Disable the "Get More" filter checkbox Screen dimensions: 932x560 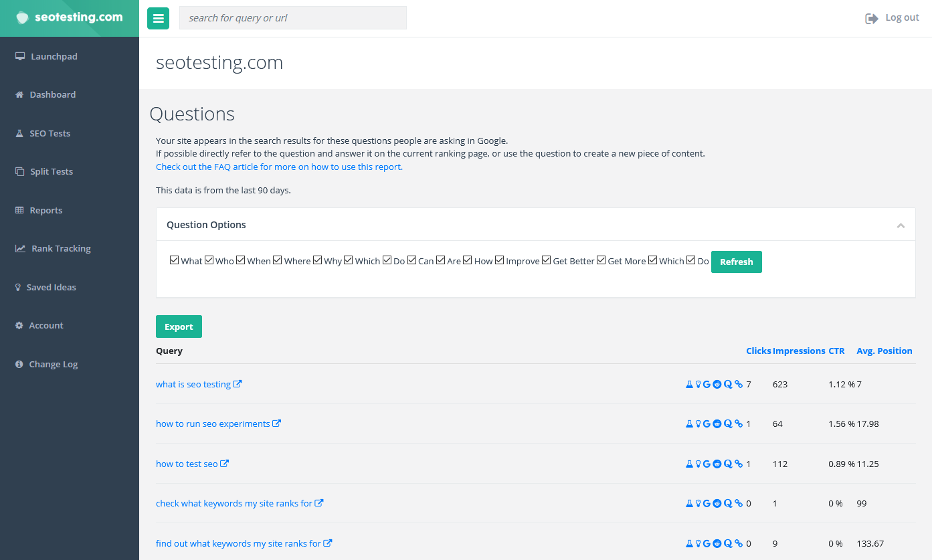601,260
